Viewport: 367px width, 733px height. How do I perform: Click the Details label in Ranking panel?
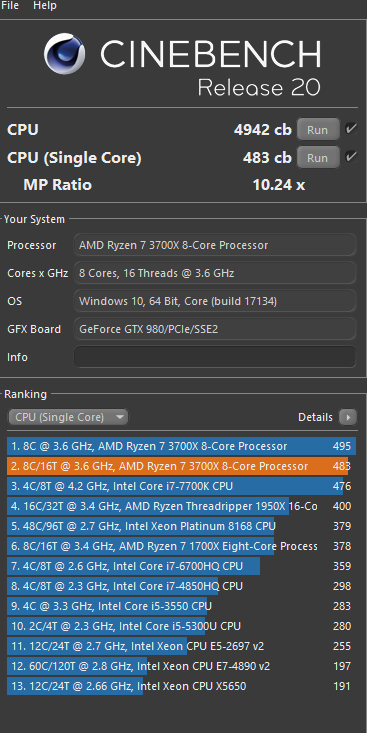316,417
